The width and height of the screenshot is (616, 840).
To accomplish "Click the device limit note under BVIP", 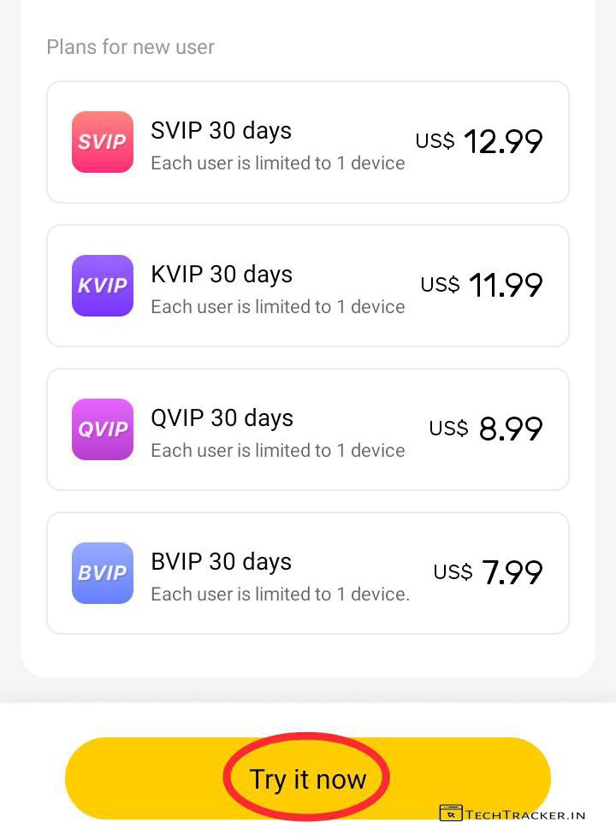I will pyautogui.click(x=280, y=594).
